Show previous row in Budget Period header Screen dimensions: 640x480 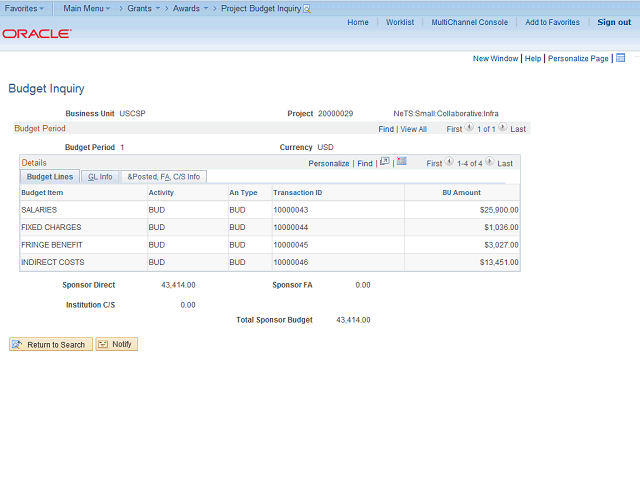469,129
